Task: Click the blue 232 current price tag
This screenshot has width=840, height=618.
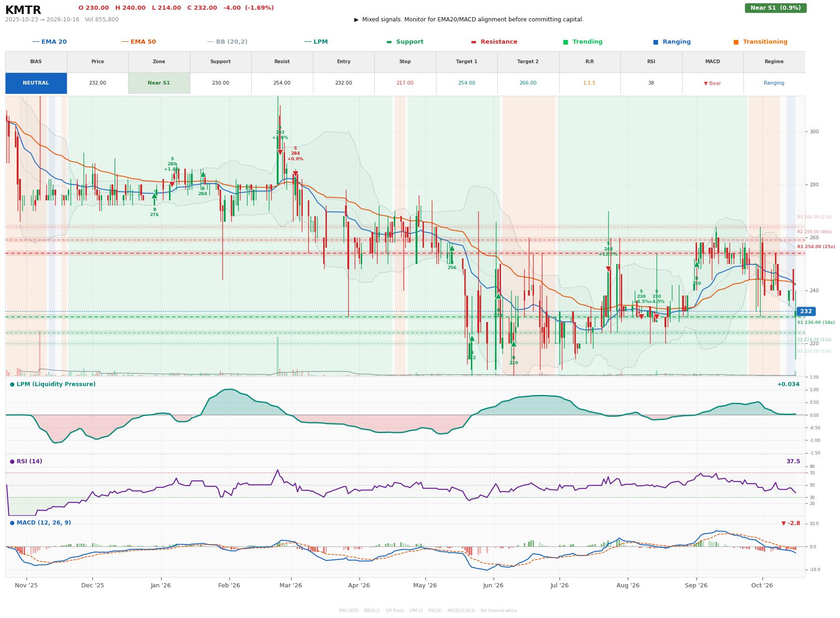Action: pyautogui.click(x=806, y=311)
